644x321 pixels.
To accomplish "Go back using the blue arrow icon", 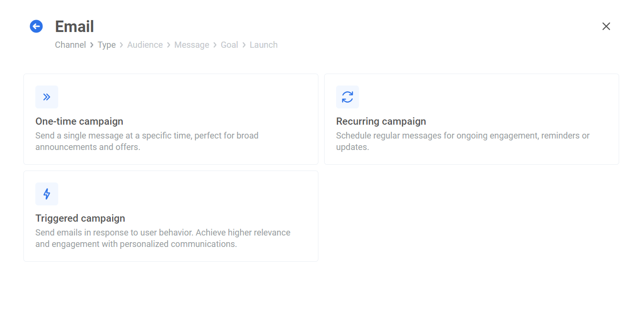I will click(36, 26).
